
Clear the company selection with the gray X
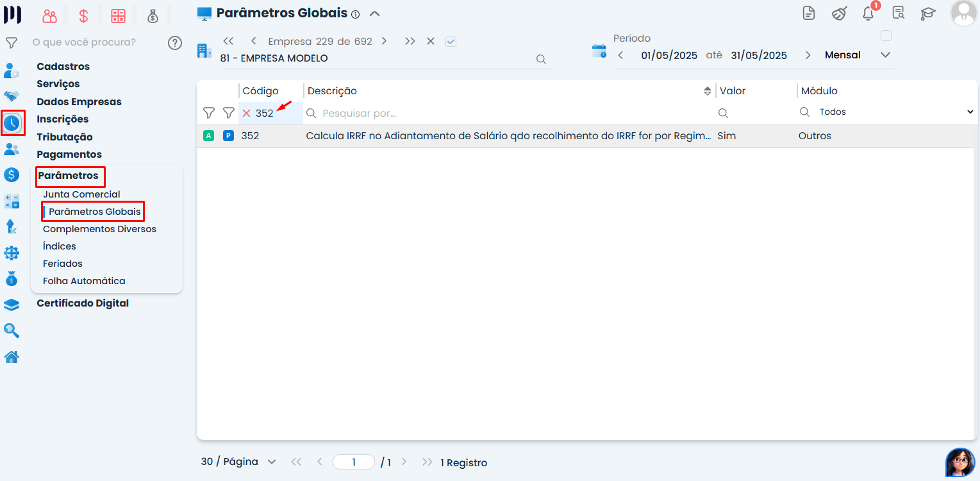coord(431,41)
